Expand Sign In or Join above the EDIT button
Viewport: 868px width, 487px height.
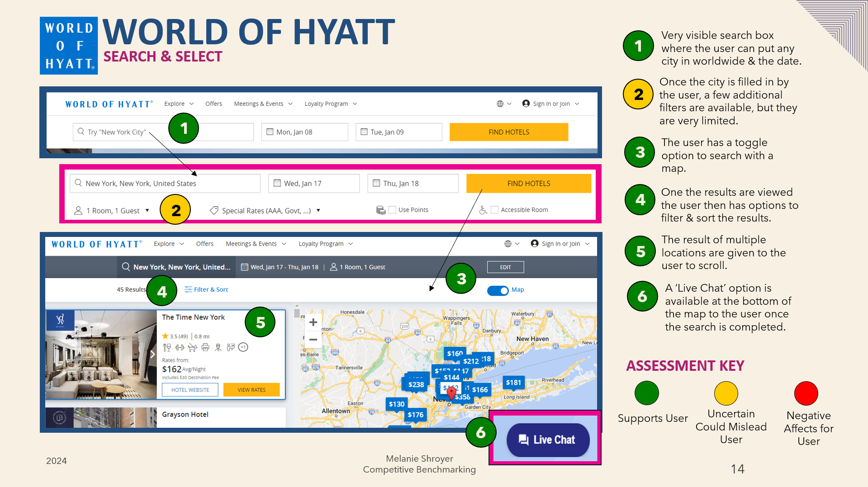coord(560,244)
